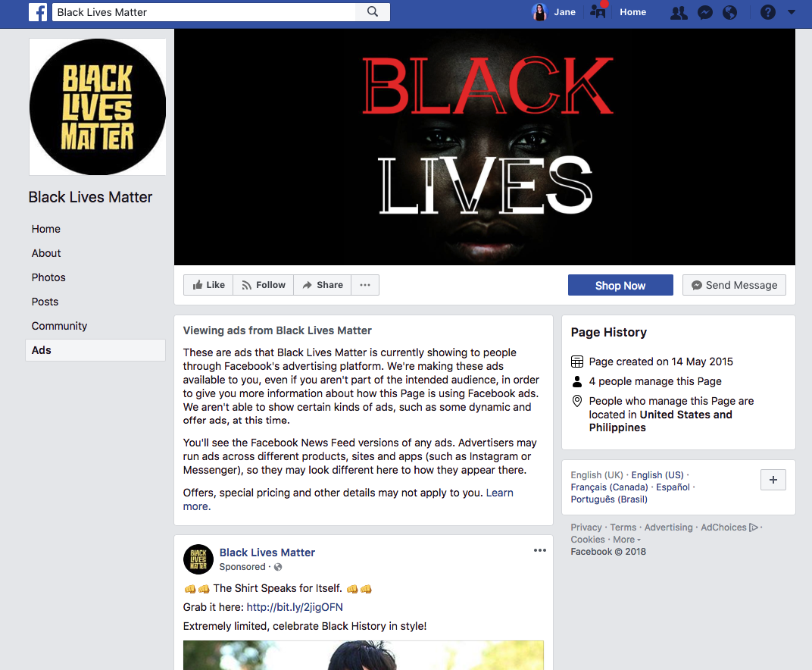This screenshot has width=812, height=670.
Task: Open notifications globe icon
Action: (729, 12)
